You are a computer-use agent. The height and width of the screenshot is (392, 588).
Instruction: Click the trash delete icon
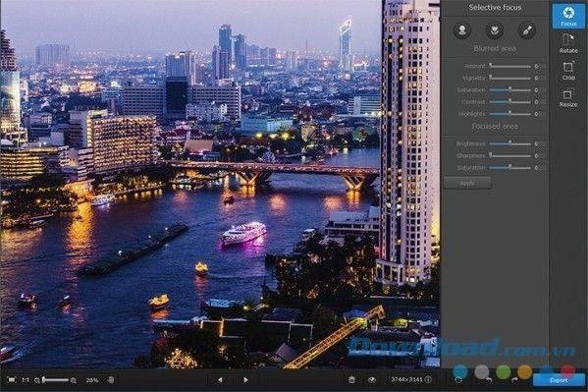tap(351, 380)
